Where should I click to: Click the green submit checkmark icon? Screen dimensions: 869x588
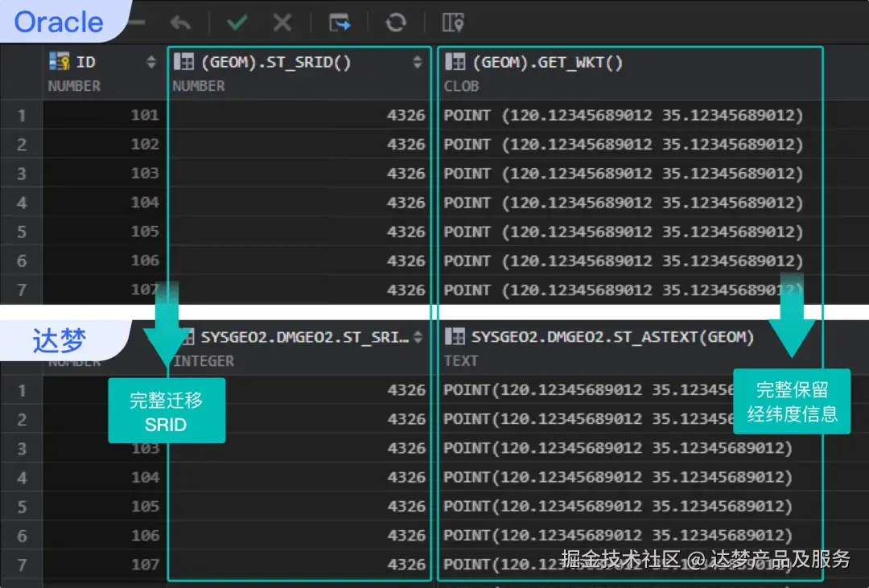237,23
